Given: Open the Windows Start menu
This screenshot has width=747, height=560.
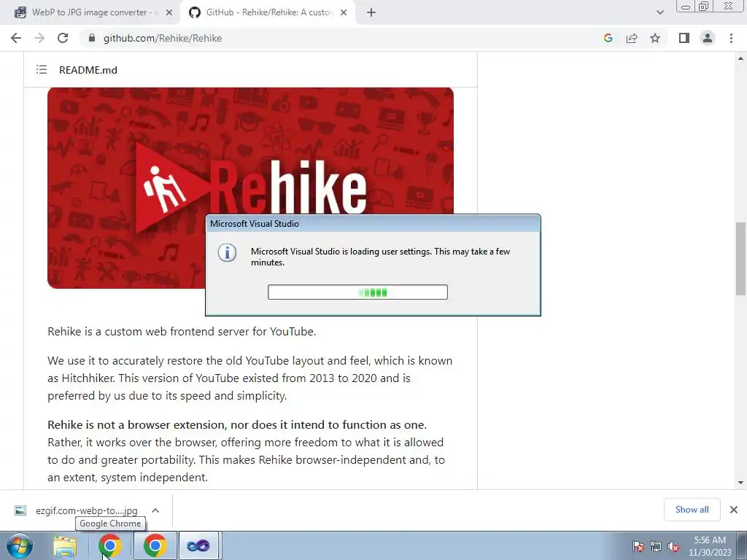Looking at the screenshot, I should click(20, 545).
